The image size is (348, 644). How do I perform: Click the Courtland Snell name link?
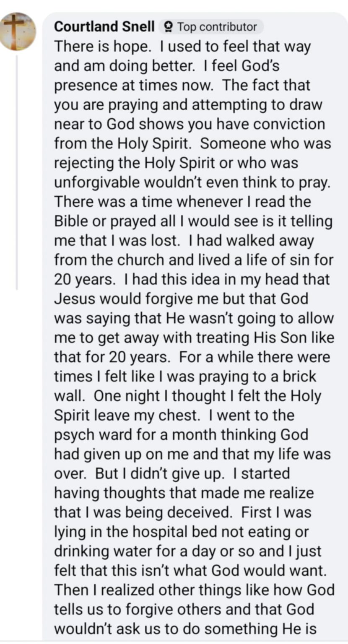tap(104, 27)
